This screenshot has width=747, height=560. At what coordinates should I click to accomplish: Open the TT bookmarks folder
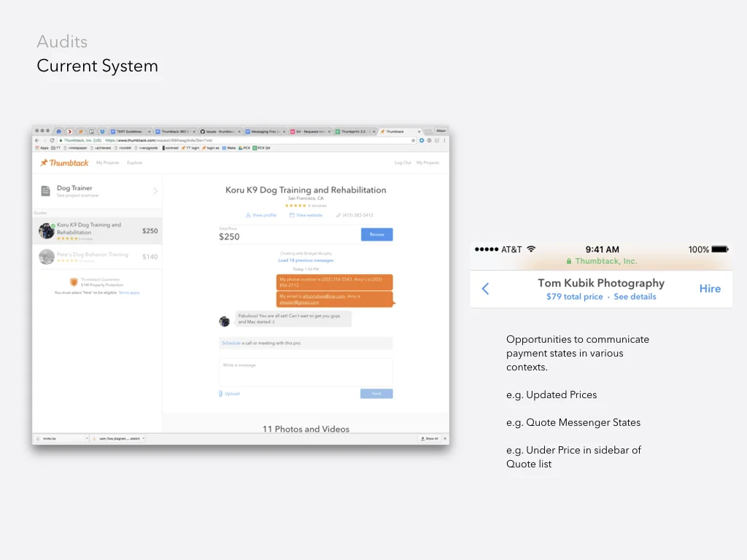pyautogui.click(x=56, y=148)
